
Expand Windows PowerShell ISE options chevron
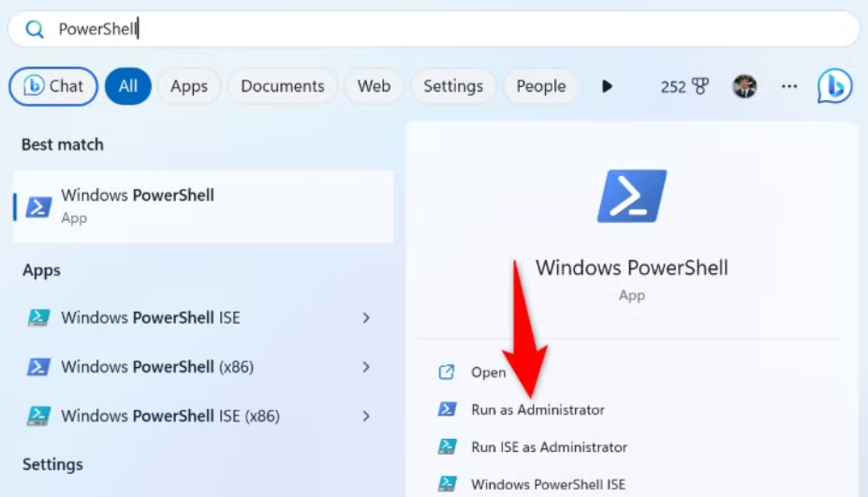[366, 318]
